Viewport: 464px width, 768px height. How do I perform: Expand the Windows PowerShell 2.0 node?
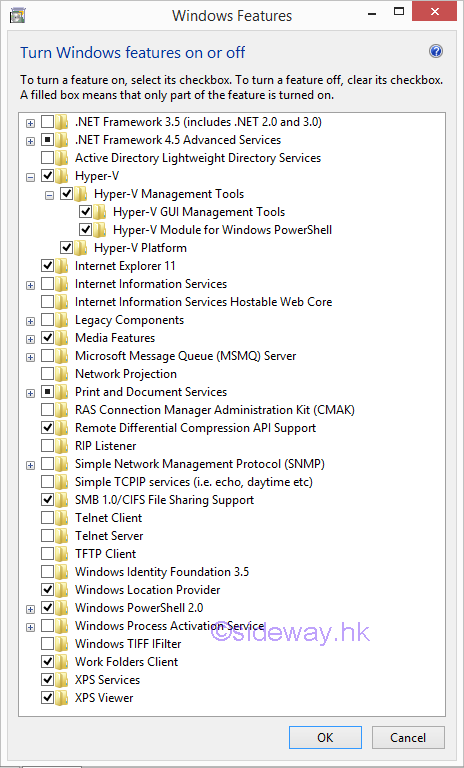click(x=30, y=609)
